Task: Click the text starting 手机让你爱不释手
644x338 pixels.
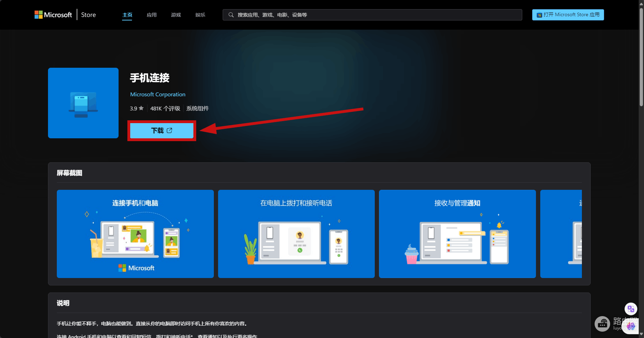Action: [152, 324]
